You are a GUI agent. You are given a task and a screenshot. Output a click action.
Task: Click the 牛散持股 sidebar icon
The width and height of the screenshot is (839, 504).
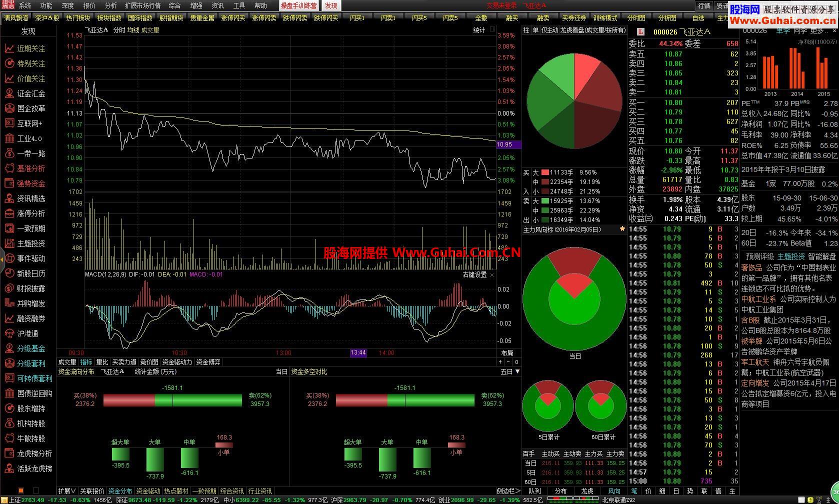[9, 438]
